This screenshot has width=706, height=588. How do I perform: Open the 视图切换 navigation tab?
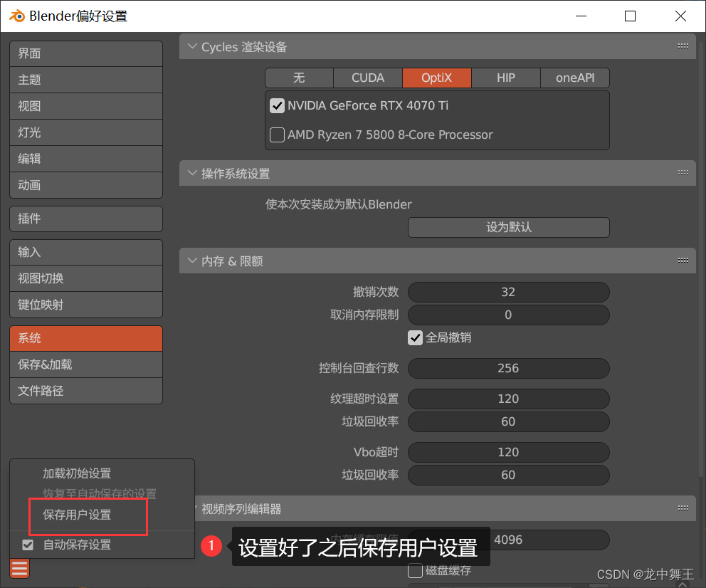pos(86,278)
